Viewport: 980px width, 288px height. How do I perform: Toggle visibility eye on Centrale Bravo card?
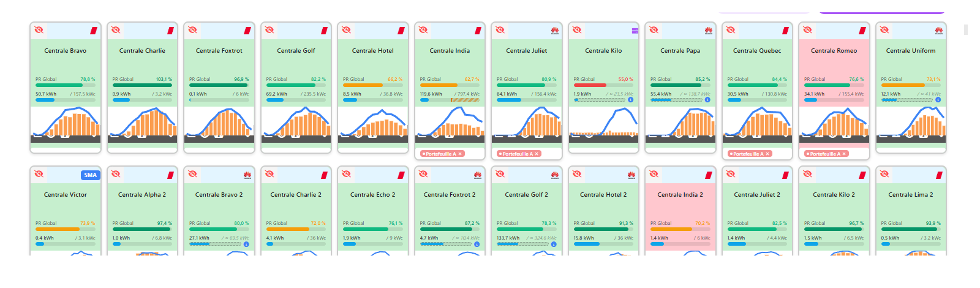39,30
